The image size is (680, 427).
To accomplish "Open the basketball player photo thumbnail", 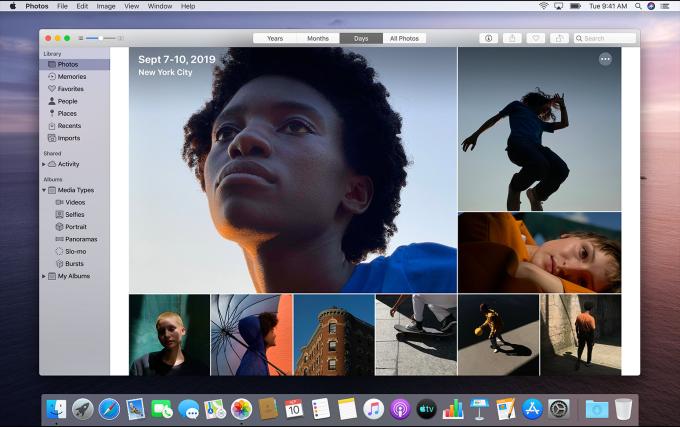I will [498, 335].
